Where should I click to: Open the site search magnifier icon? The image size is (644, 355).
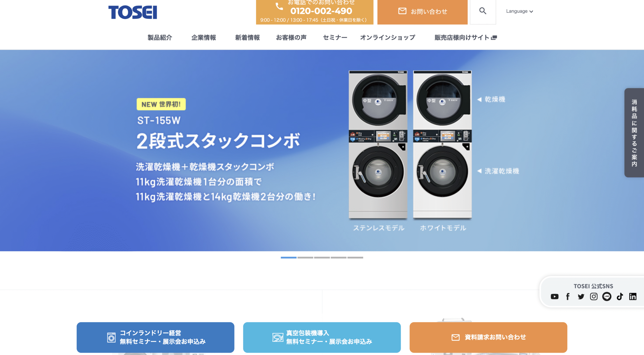482,11
